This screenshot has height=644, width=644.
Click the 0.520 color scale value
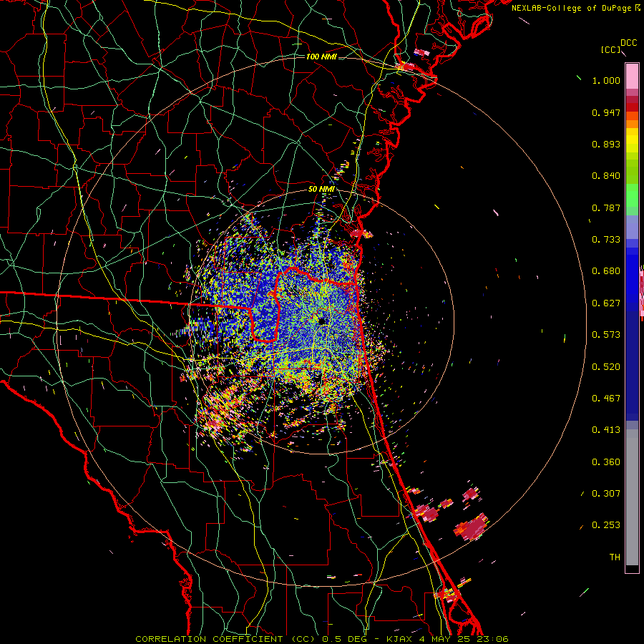click(606, 367)
